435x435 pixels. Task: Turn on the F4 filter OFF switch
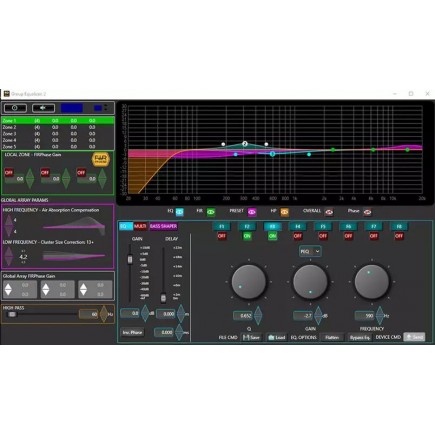point(298,236)
